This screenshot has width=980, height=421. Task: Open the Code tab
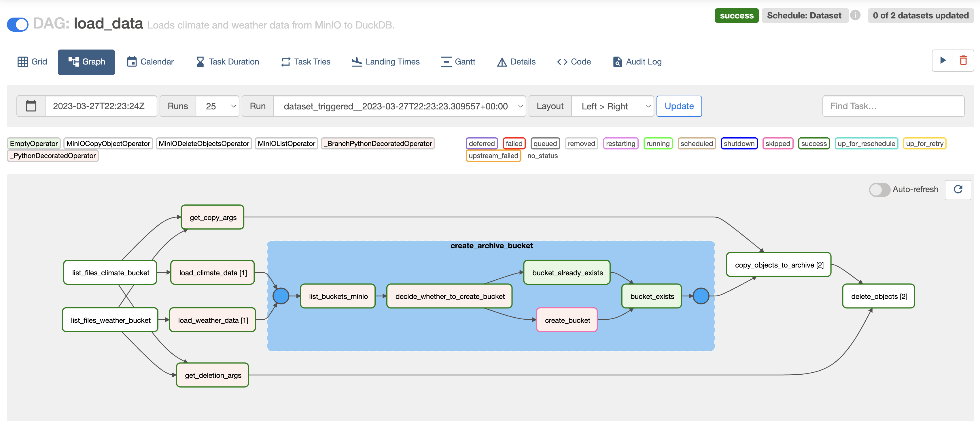click(x=574, y=62)
